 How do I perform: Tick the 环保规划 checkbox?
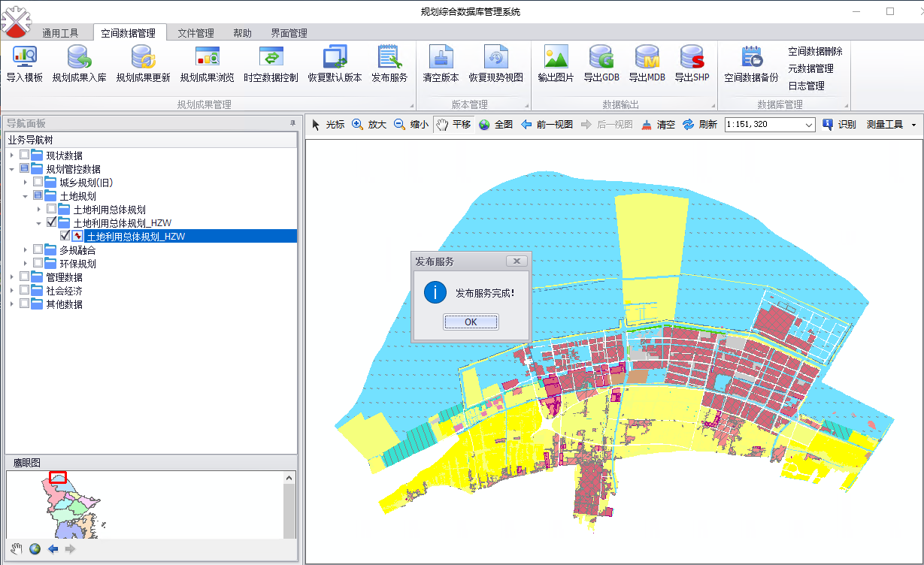[x=38, y=264]
